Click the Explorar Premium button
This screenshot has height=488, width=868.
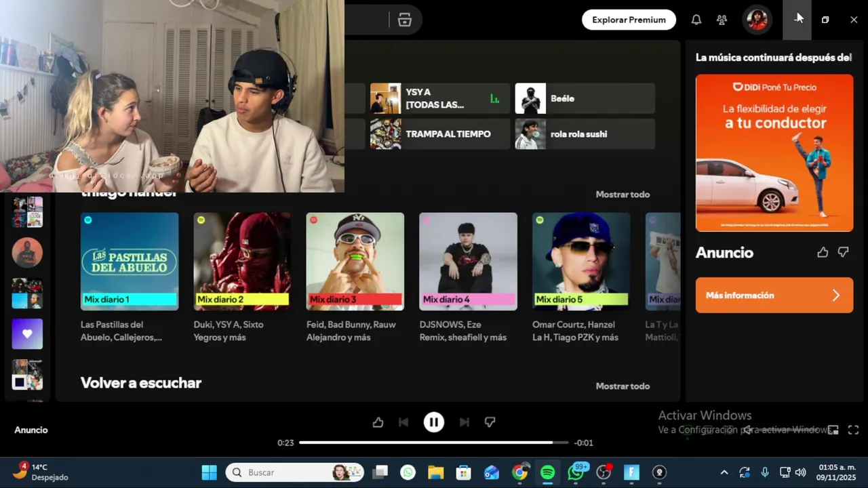(x=629, y=20)
